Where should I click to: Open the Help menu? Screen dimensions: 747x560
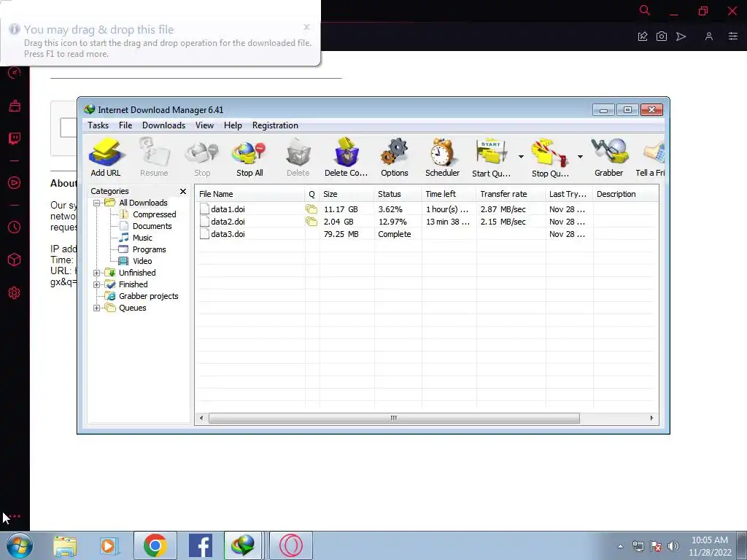coord(233,125)
